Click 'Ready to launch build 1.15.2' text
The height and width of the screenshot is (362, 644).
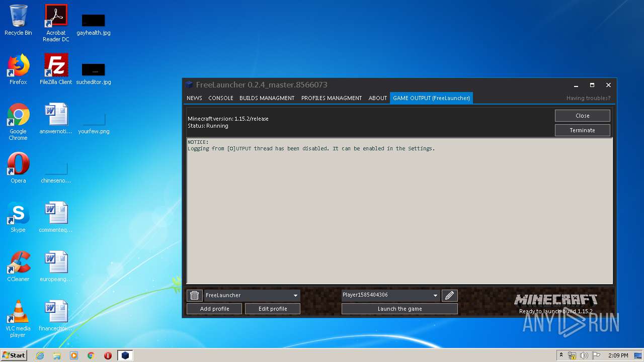(x=555, y=311)
